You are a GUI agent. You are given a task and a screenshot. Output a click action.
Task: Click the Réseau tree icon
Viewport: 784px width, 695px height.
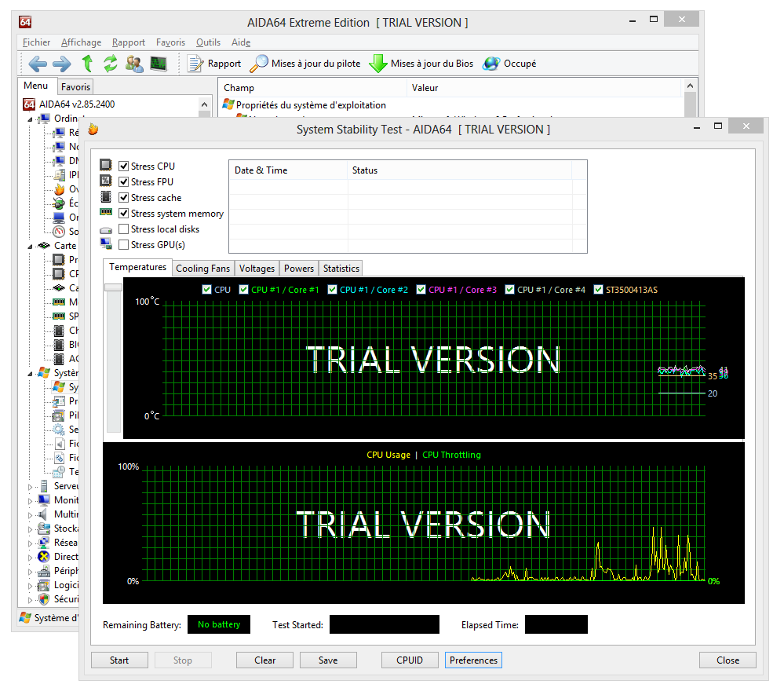coord(44,543)
